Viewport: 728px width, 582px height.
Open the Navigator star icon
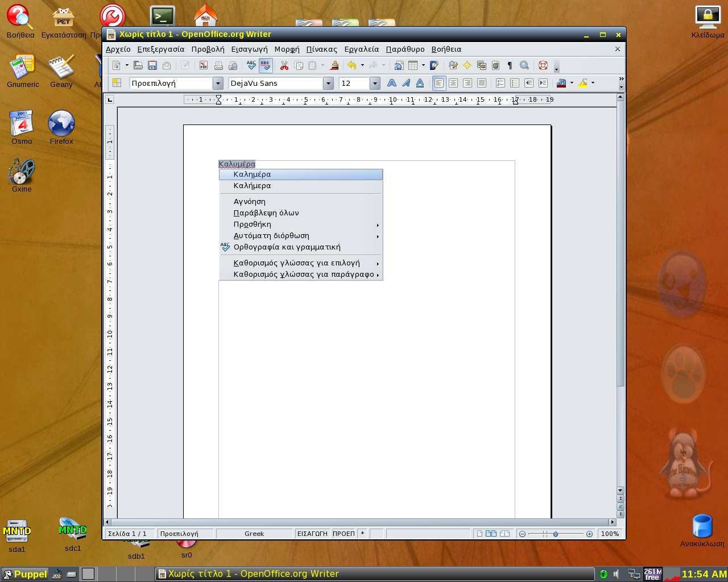(x=468, y=65)
